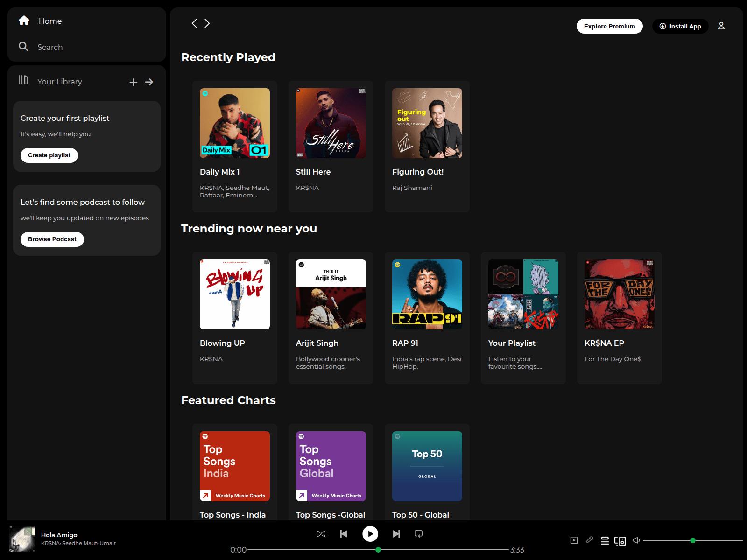Open Your Library in the sidebar
This screenshot has width=747, height=560.
(50, 81)
